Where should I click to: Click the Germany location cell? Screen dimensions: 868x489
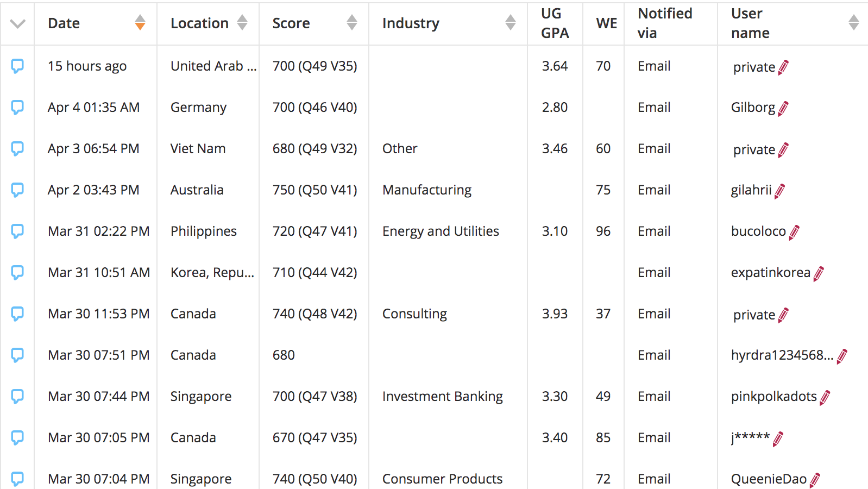pos(198,108)
